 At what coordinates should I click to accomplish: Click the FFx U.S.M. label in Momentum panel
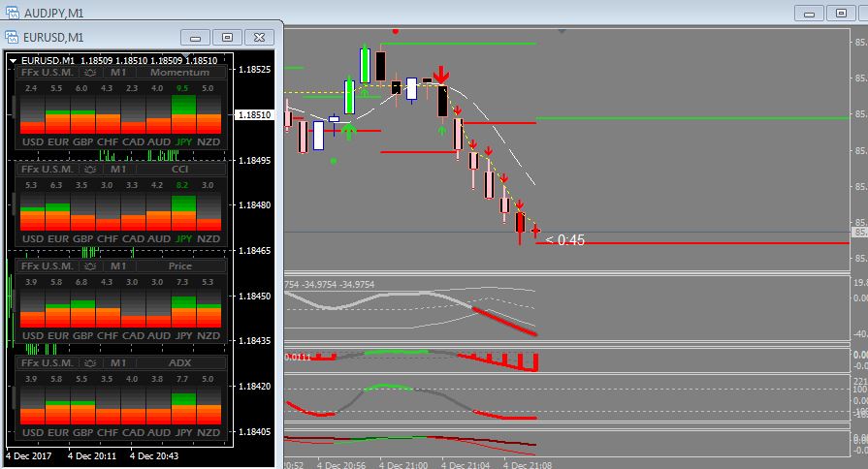pyautogui.click(x=47, y=73)
